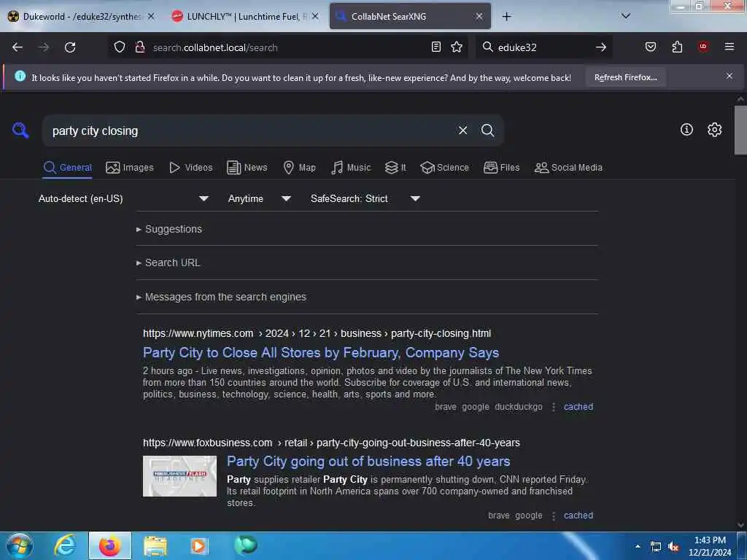
Task: Open Windows Media Player on taskbar
Action: click(199, 545)
